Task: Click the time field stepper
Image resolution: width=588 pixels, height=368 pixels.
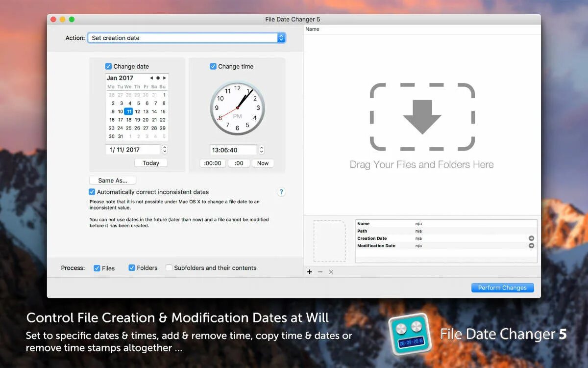Action: coord(262,150)
